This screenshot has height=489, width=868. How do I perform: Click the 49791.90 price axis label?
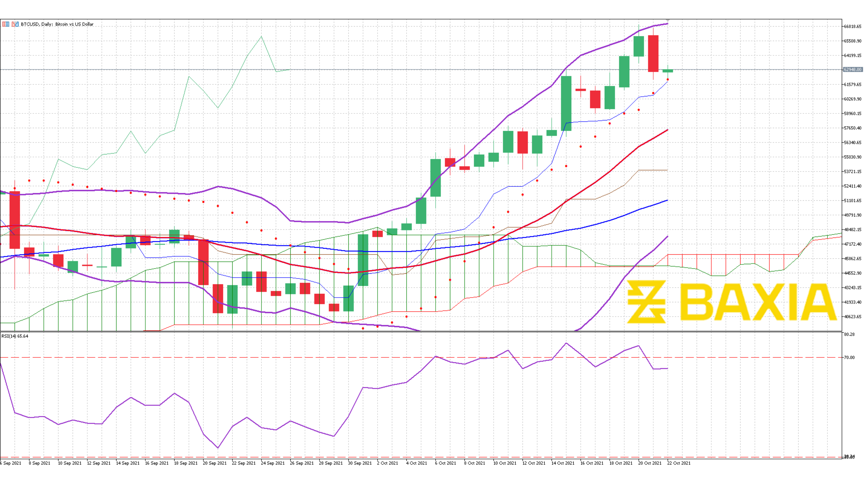[x=852, y=215]
